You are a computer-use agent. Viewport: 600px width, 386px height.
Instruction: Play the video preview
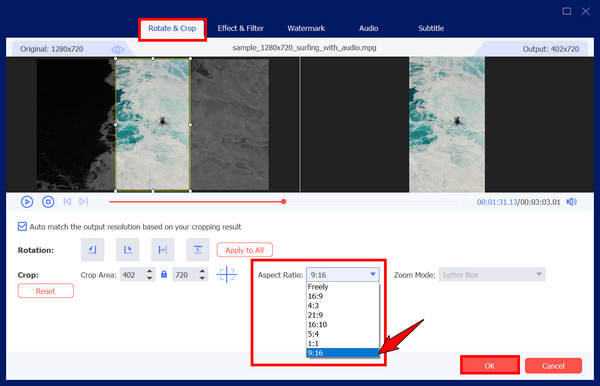[27, 202]
